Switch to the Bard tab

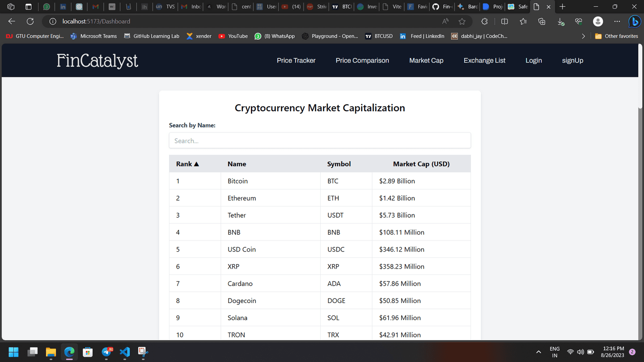pos(467,7)
